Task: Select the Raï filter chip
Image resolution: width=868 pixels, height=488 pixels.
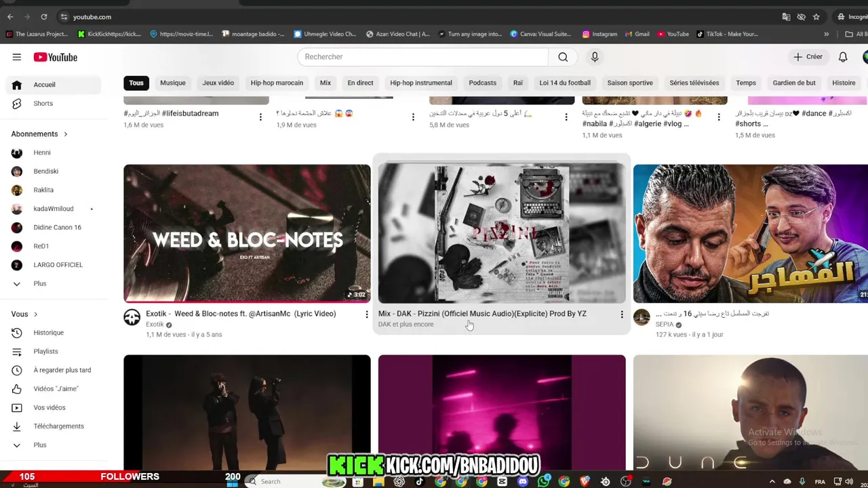Action: (518, 83)
